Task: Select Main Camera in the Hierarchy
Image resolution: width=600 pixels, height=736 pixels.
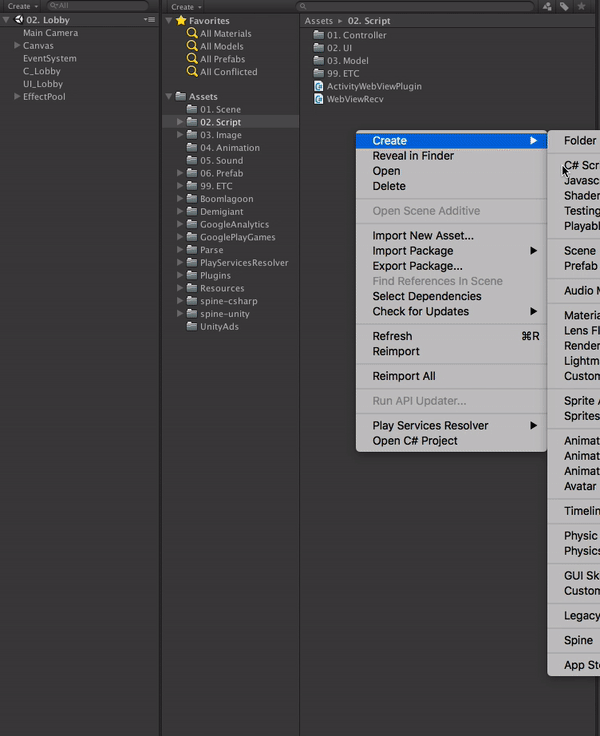Action: coord(51,33)
